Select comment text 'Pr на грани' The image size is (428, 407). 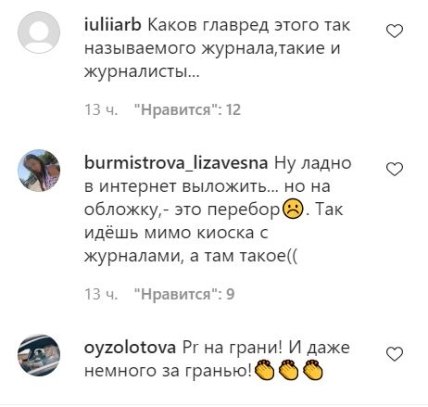pyautogui.click(x=217, y=360)
